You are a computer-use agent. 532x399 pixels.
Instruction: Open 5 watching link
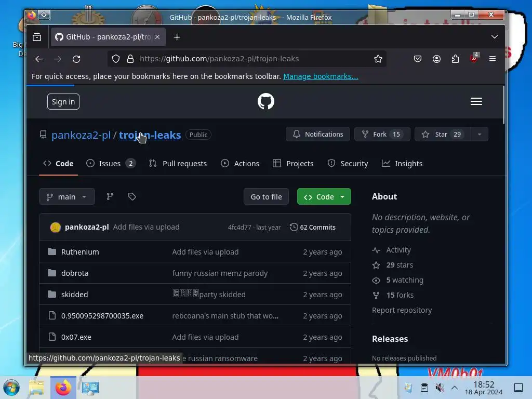click(397, 280)
